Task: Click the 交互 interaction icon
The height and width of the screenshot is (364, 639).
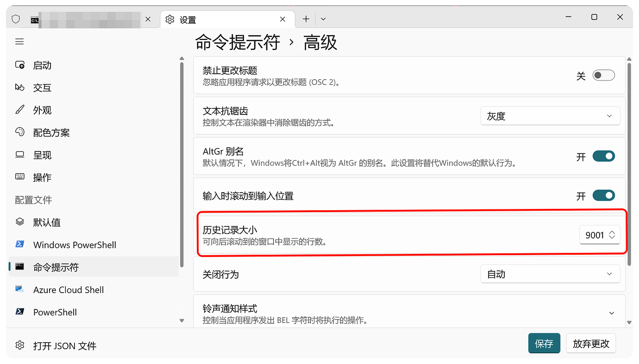Action: click(x=20, y=88)
